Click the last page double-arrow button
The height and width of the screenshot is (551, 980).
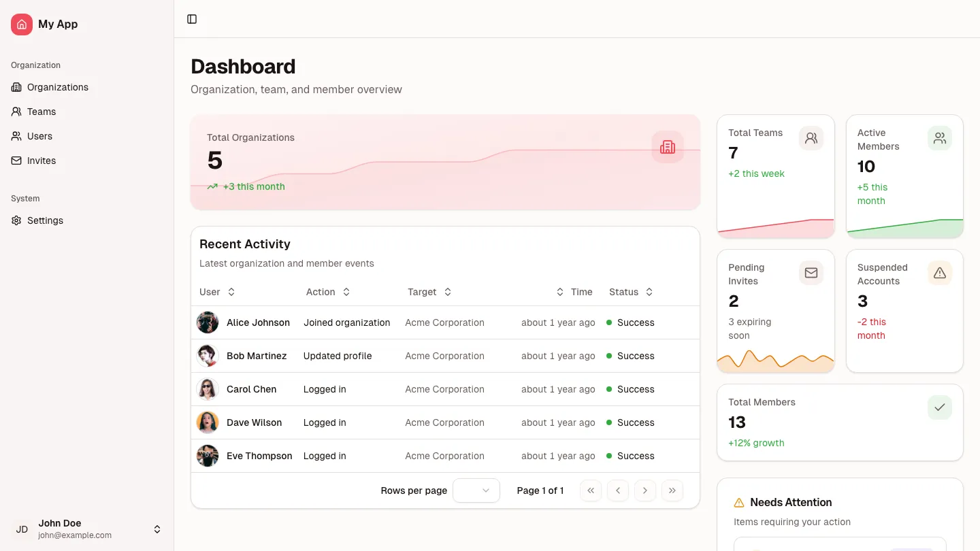point(672,490)
